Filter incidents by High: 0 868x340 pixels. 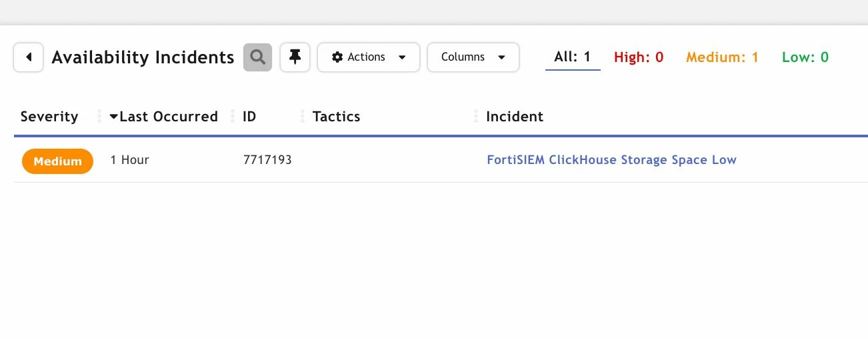point(639,57)
